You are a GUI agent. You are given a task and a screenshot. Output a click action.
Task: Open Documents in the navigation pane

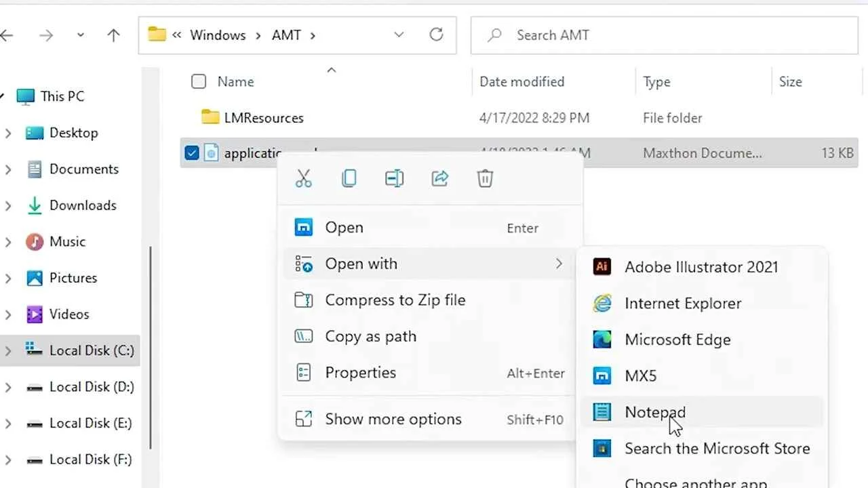tap(83, 169)
